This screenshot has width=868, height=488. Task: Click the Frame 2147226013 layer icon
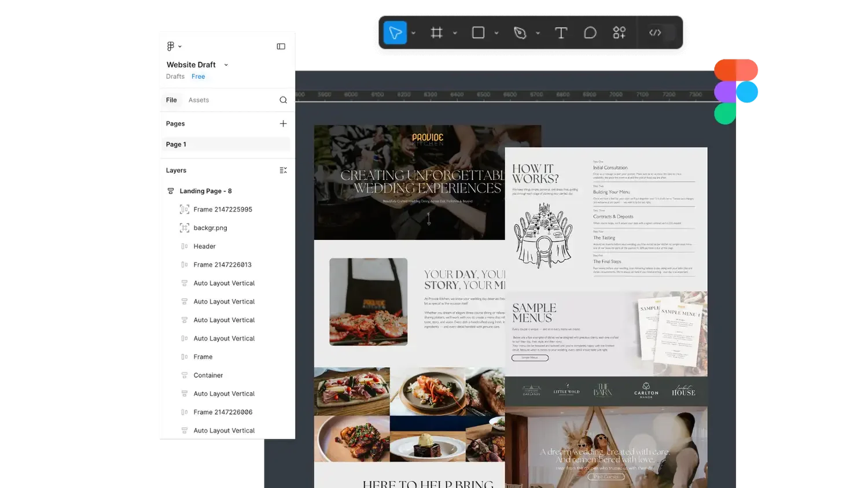click(x=185, y=265)
